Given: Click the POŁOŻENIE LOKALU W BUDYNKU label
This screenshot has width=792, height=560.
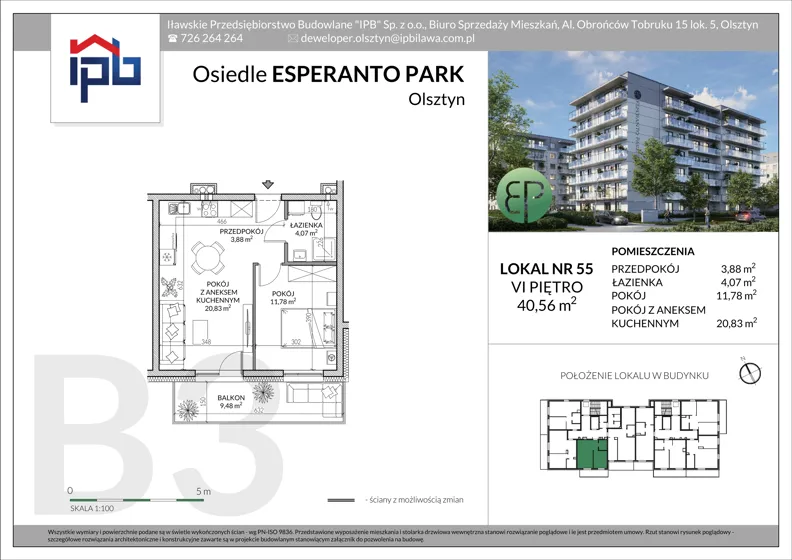Looking at the screenshot, I should (x=634, y=376).
